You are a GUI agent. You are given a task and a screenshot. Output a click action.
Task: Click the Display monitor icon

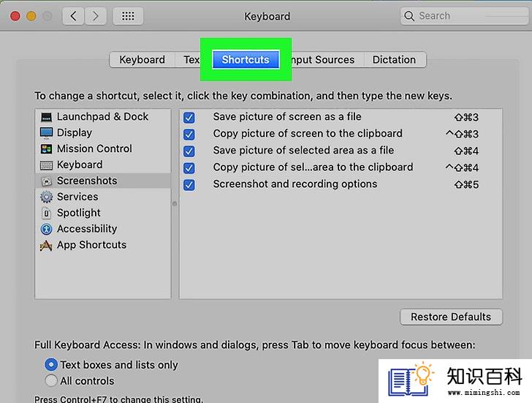tap(46, 133)
